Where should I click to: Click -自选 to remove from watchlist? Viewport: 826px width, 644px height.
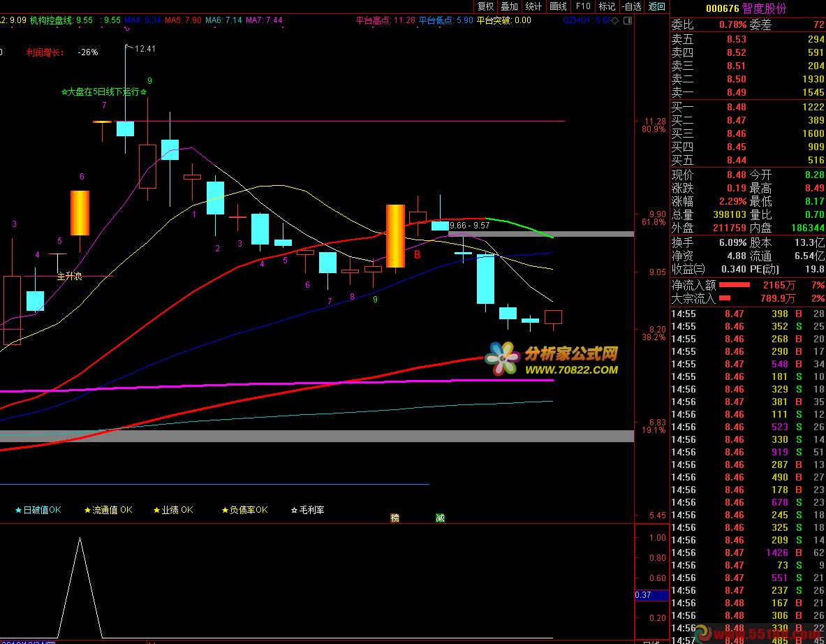pos(632,6)
